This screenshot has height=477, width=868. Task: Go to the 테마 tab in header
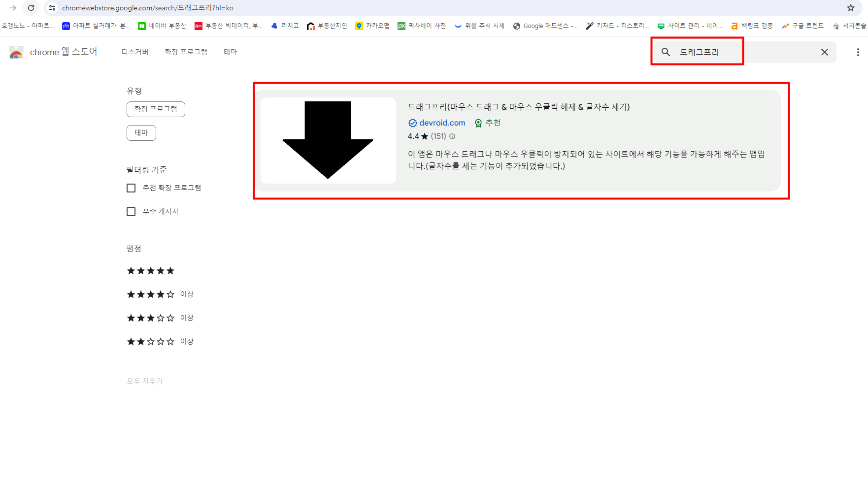230,52
